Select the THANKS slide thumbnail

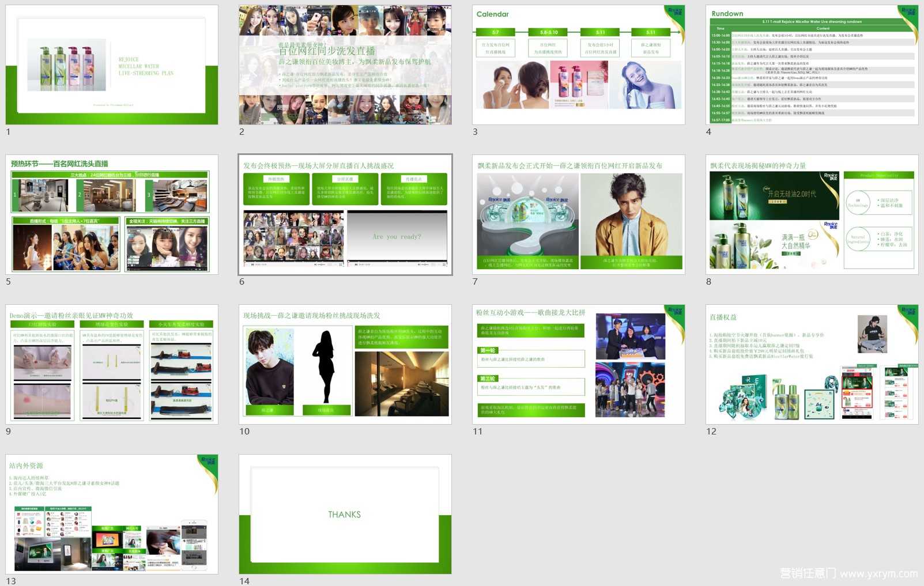pyautogui.click(x=345, y=514)
